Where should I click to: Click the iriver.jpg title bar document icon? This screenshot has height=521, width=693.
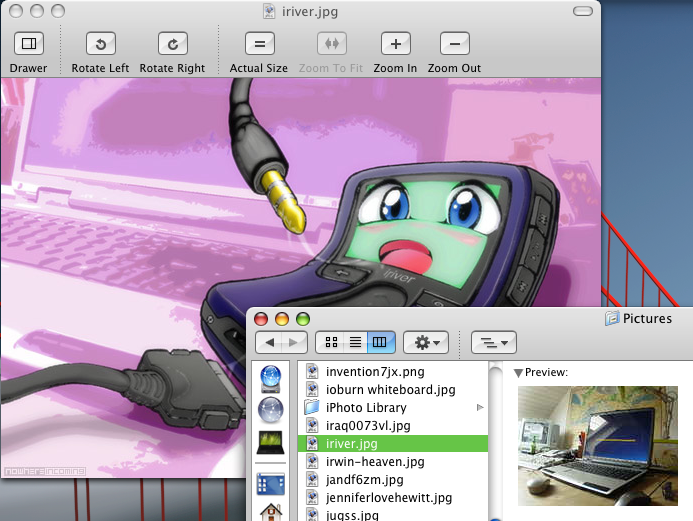tap(269, 11)
